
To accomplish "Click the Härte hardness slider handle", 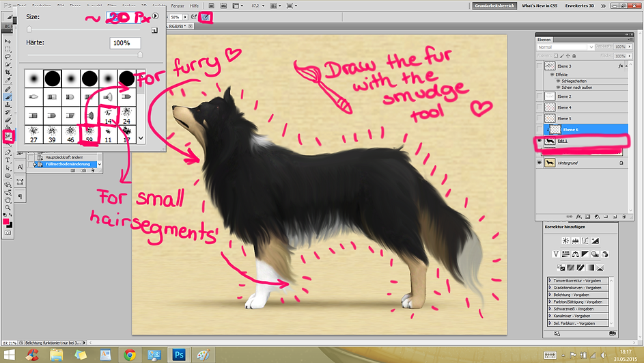I will click(140, 55).
